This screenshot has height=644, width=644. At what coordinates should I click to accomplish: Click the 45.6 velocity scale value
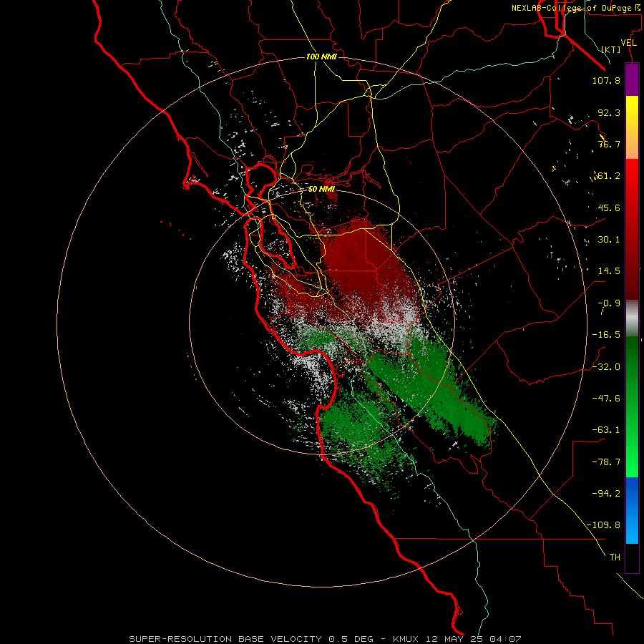click(609, 208)
